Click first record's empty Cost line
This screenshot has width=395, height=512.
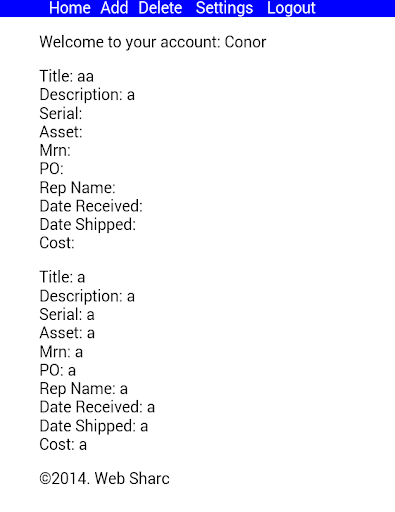[x=57, y=243]
